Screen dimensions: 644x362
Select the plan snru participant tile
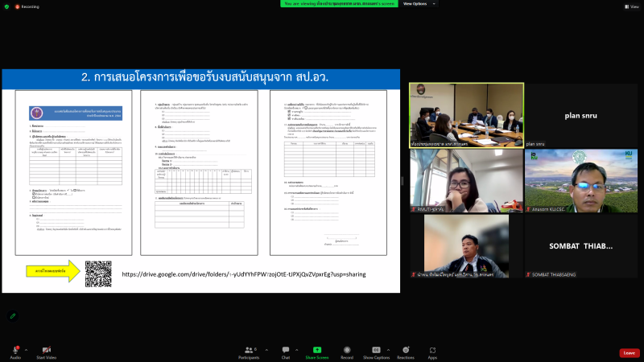tap(581, 115)
